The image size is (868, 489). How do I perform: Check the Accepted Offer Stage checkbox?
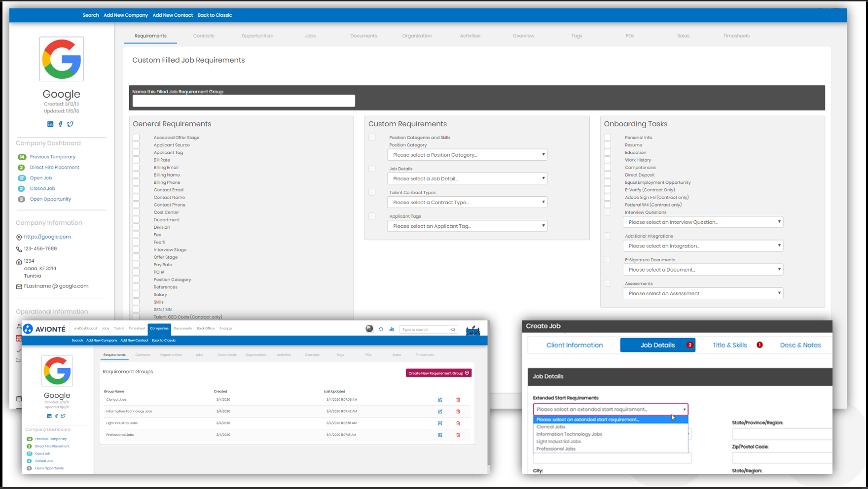click(x=136, y=138)
